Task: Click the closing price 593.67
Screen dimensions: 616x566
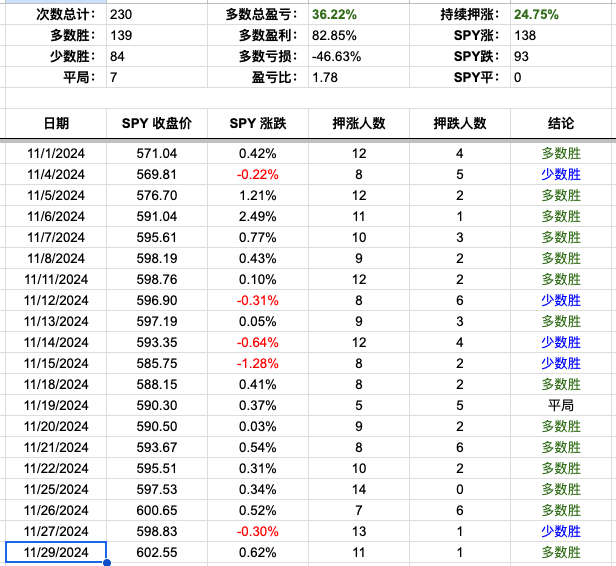Action: pyautogui.click(x=157, y=447)
